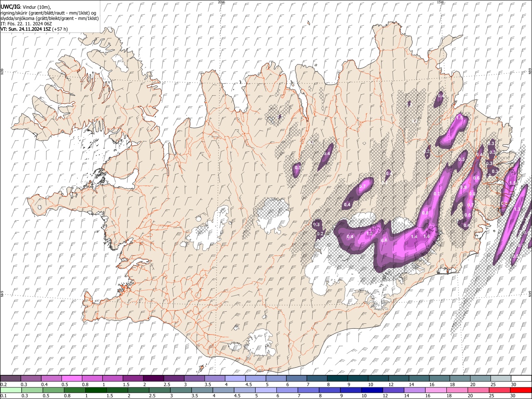The width and height of the screenshot is (532, 399).
Task: Click the 'slydda/snjókoma' legend description line
Action: tap(49, 18)
